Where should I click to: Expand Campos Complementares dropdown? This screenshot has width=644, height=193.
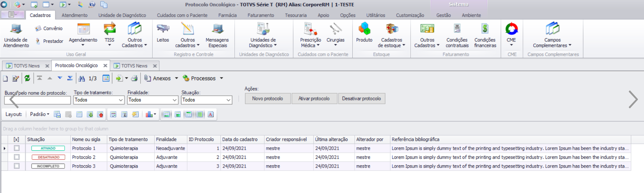pyautogui.click(x=570, y=45)
